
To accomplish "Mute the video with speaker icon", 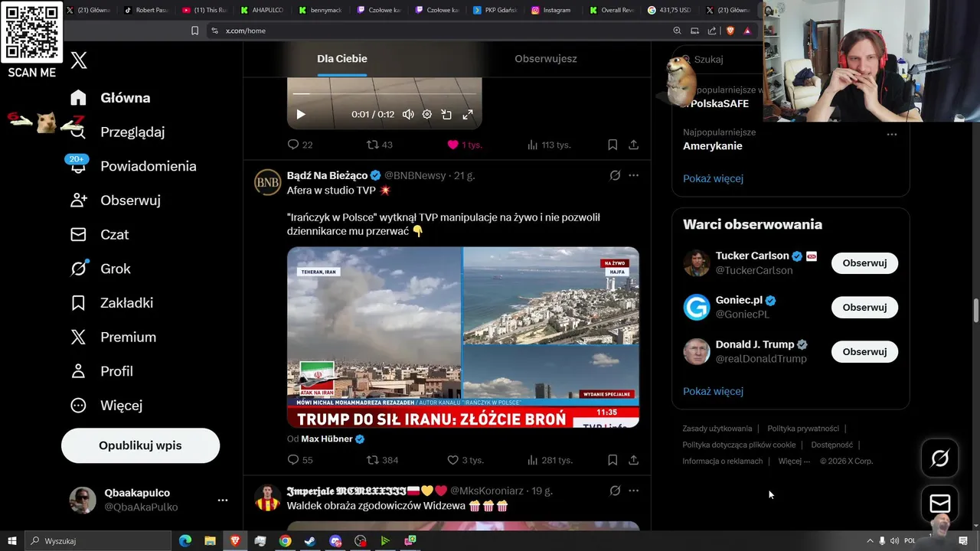I will pos(408,114).
